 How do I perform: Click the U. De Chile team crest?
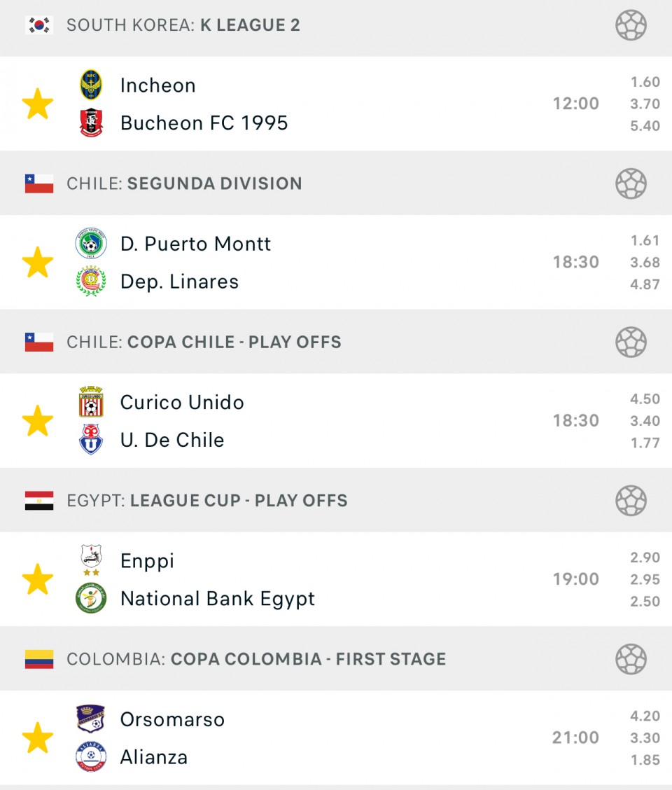91,440
